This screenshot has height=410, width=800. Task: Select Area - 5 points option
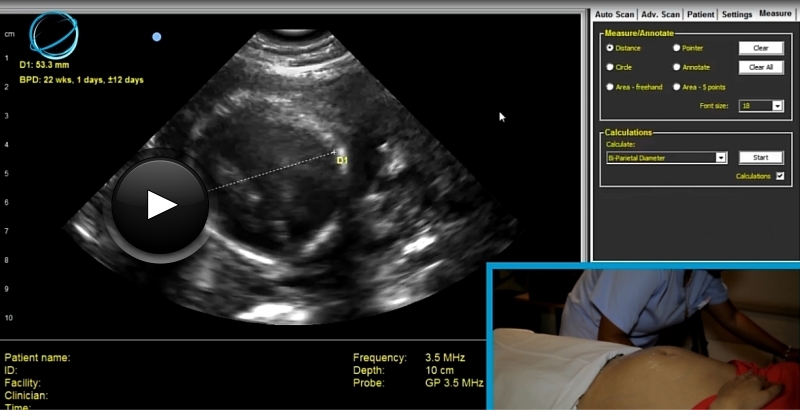(677, 87)
